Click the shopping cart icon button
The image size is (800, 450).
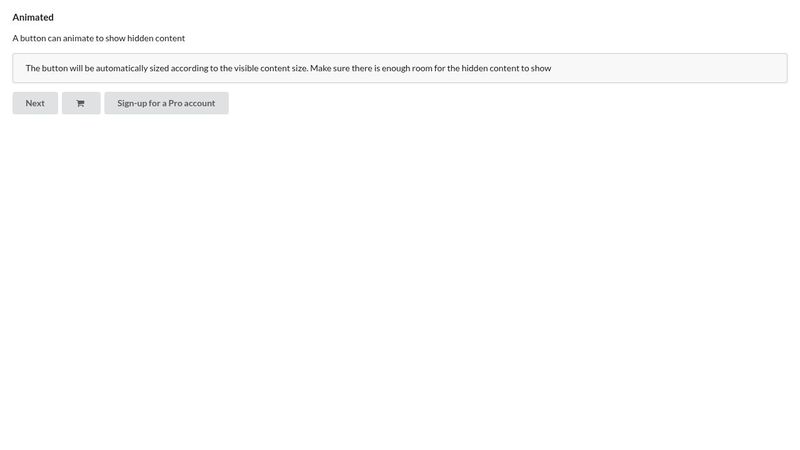click(81, 103)
